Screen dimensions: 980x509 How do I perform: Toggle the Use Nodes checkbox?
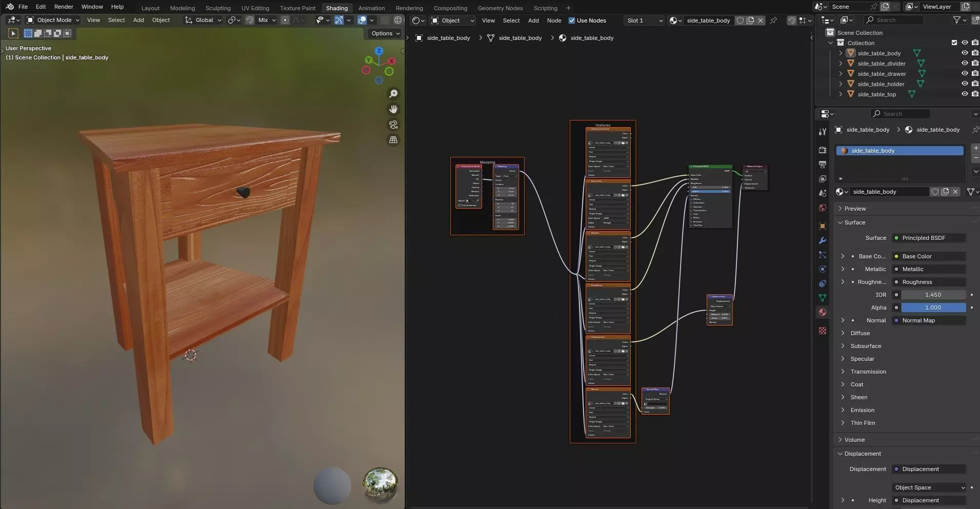point(572,21)
